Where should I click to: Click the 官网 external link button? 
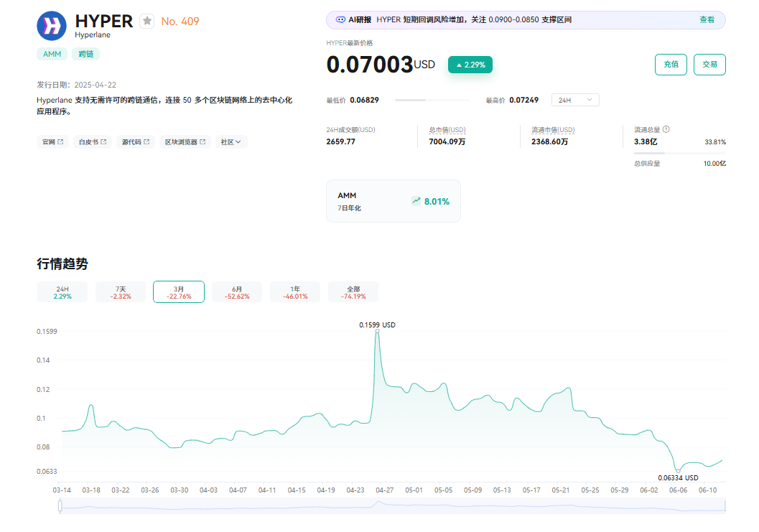tap(52, 142)
